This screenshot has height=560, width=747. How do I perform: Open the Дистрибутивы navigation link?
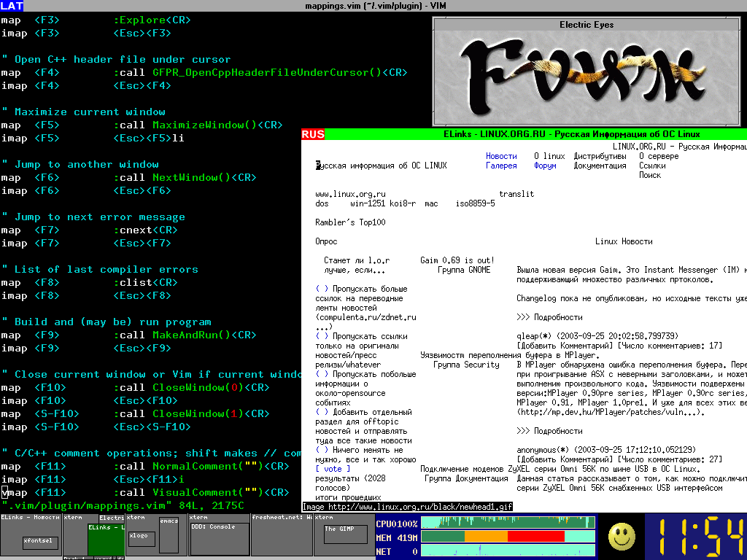pos(600,156)
